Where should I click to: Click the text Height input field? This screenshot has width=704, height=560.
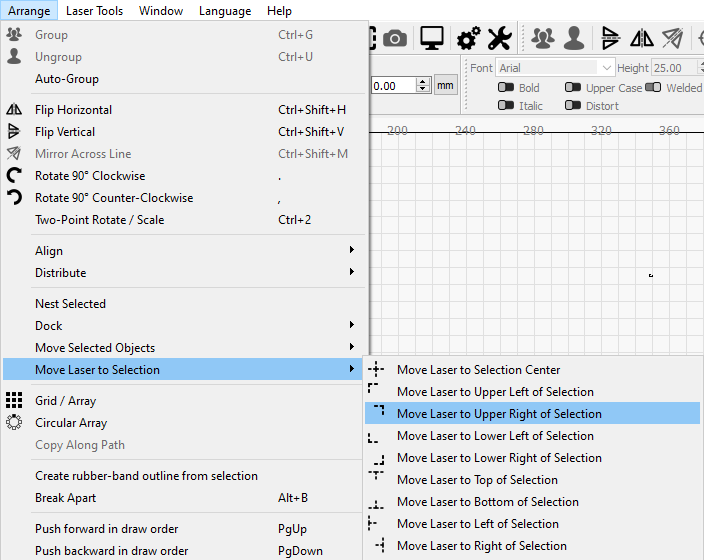point(675,68)
